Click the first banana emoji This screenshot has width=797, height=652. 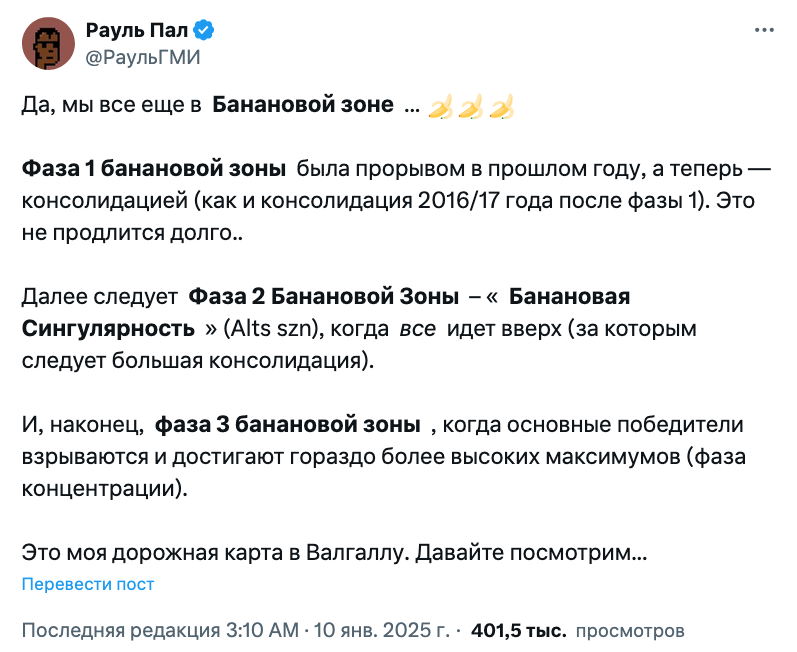tap(440, 106)
